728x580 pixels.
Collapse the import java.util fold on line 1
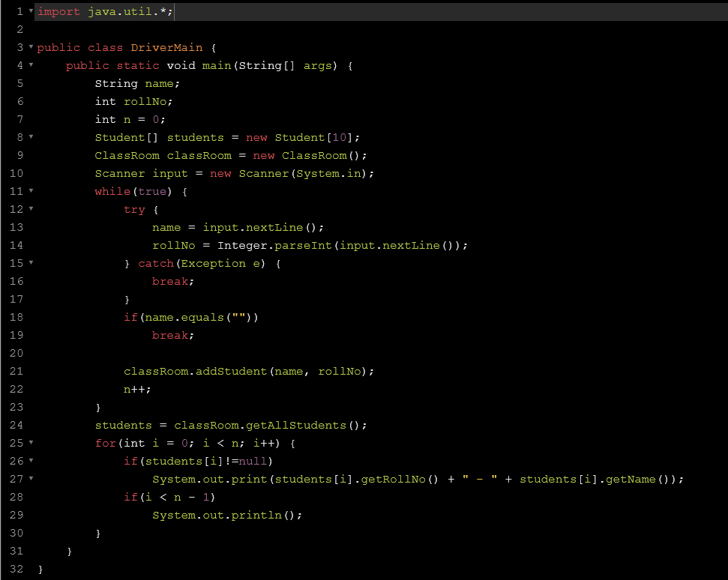(x=30, y=11)
